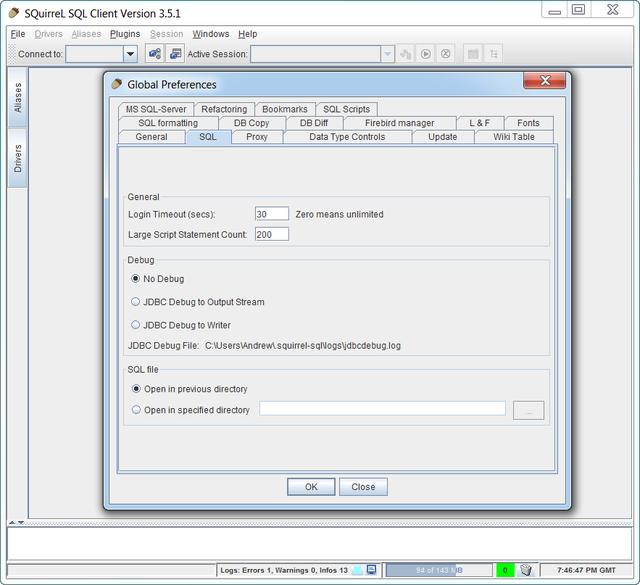Image resolution: width=640 pixels, height=585 pixels.
Task: Choose Open in specified directory option
Action: pyautogui.click(x=136, y=410)
